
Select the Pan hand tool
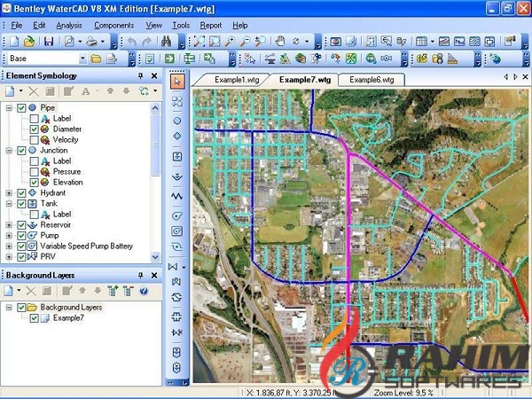point(280,42)
